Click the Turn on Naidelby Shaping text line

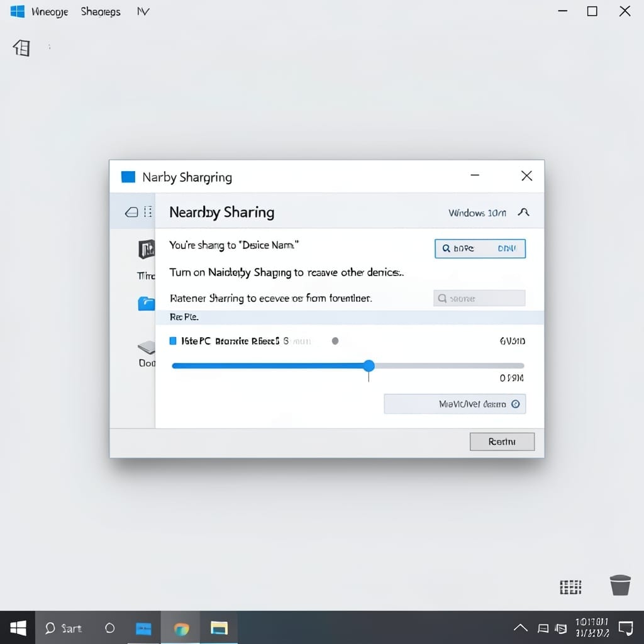pyautogui.click(x=286, y=273)
